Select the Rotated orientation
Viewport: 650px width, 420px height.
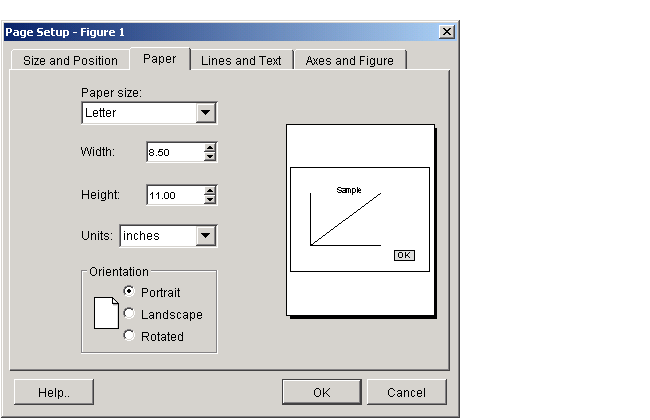[x=129, y=335]
